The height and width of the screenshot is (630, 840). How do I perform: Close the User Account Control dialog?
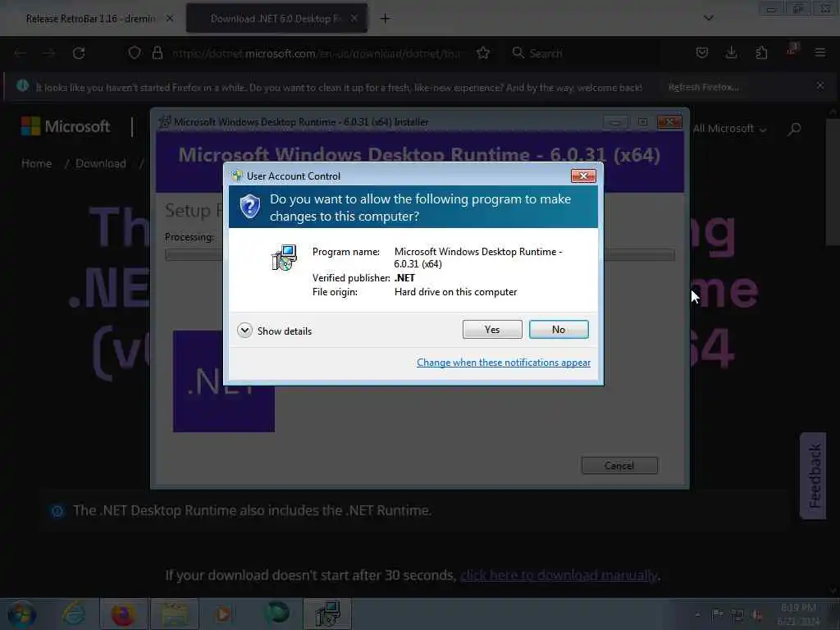(x=583, y=176)
